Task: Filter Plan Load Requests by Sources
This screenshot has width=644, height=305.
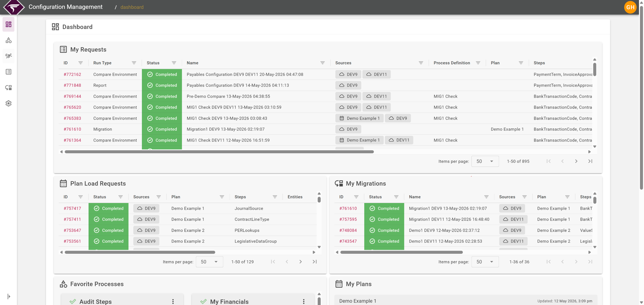Action: [158, 197]
